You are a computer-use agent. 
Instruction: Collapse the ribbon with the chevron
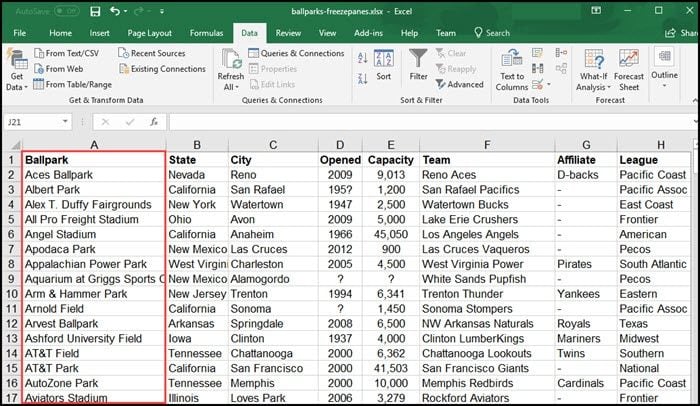coord(695,101)
